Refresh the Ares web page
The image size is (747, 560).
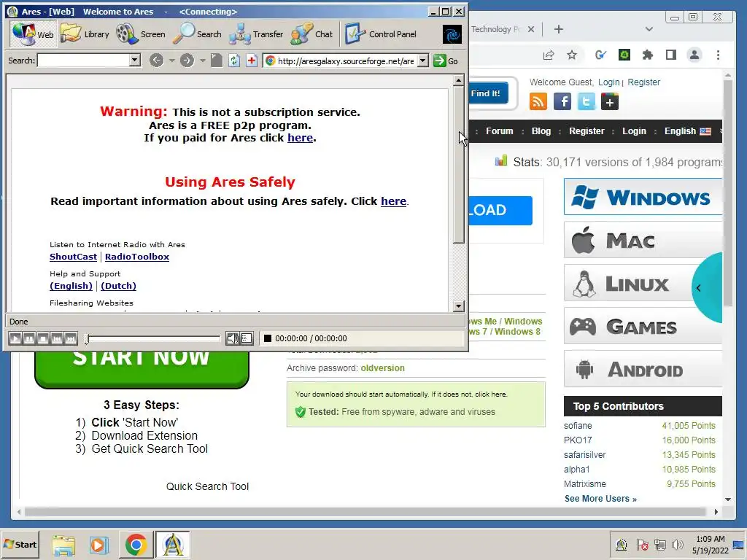234,61
